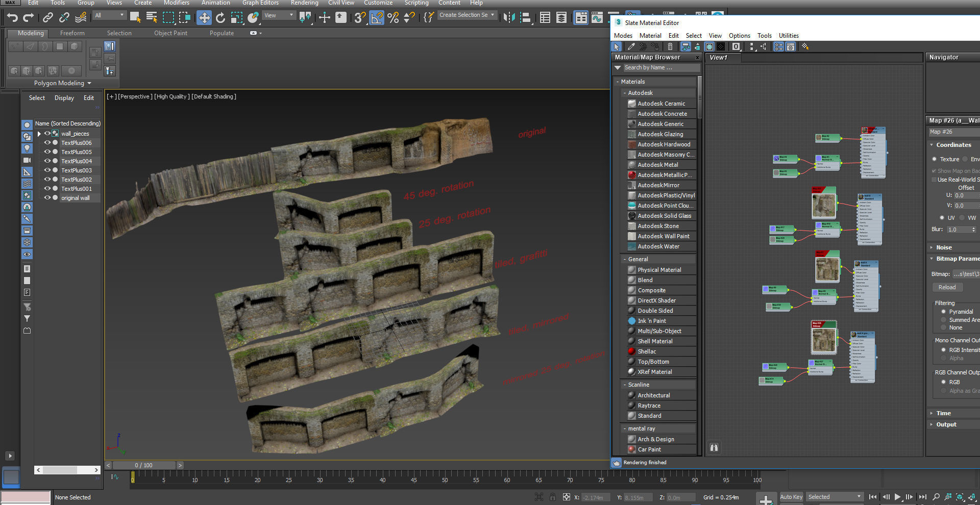
Task: Toggle Show Background in Preview icon
Action: [721, 46]
